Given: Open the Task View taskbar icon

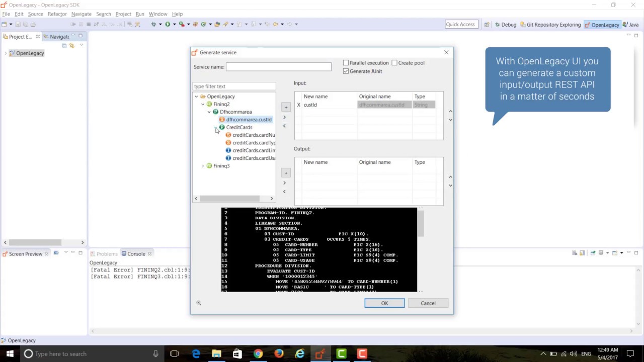Looking at the screenshot, I should [174, 354].
